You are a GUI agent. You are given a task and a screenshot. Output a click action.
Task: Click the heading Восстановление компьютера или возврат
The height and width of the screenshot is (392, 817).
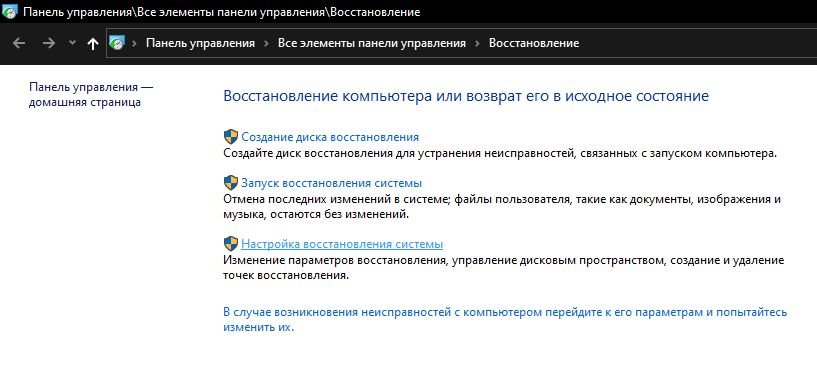[x=466, y=96]
